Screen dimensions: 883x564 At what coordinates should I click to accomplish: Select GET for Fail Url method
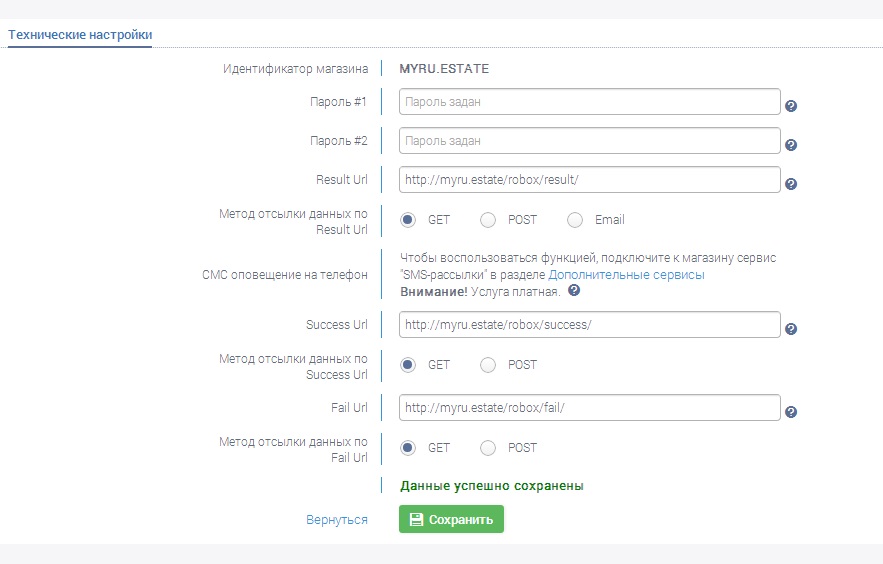click(408, 447)
